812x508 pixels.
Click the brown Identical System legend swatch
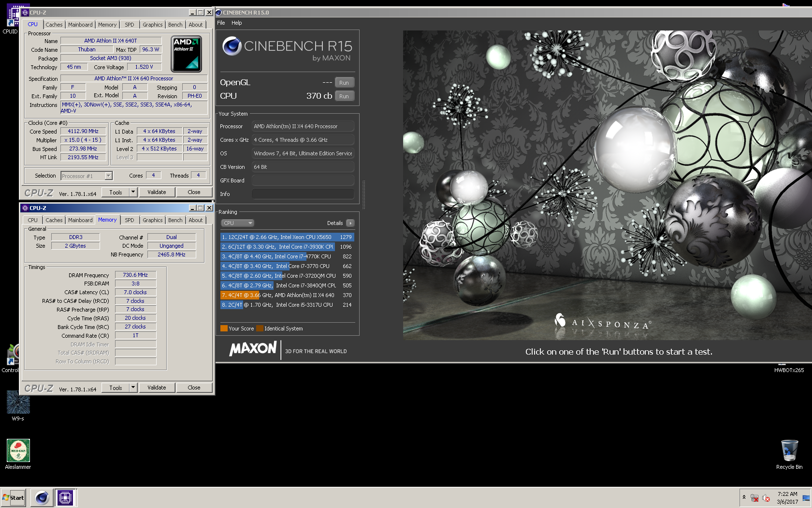click(260, 329)
